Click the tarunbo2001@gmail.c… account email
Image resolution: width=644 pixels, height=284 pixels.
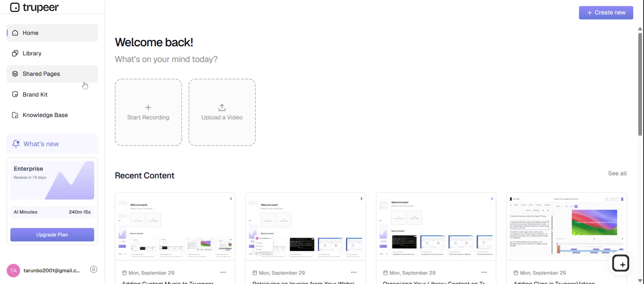coord(52,271)
